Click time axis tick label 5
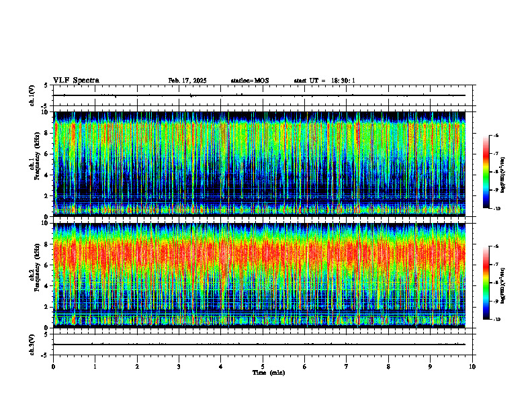Image resolution: width=532 pixels, height=411 pixels. click(x=263, y=367)
